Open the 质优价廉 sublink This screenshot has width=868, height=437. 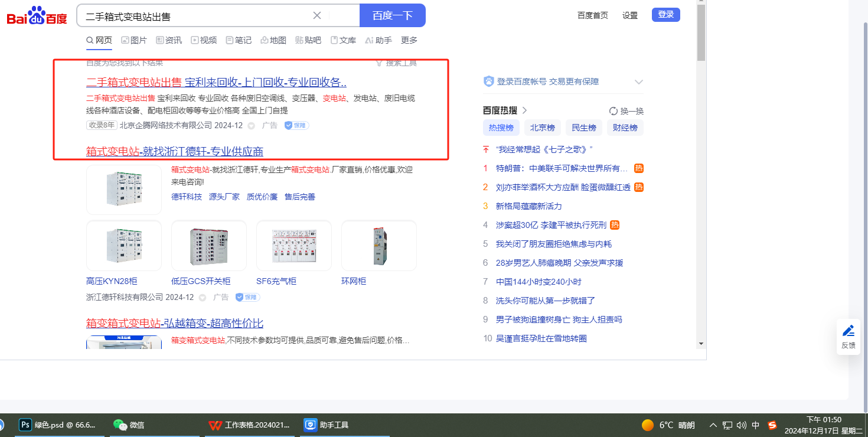coord(262,197)
